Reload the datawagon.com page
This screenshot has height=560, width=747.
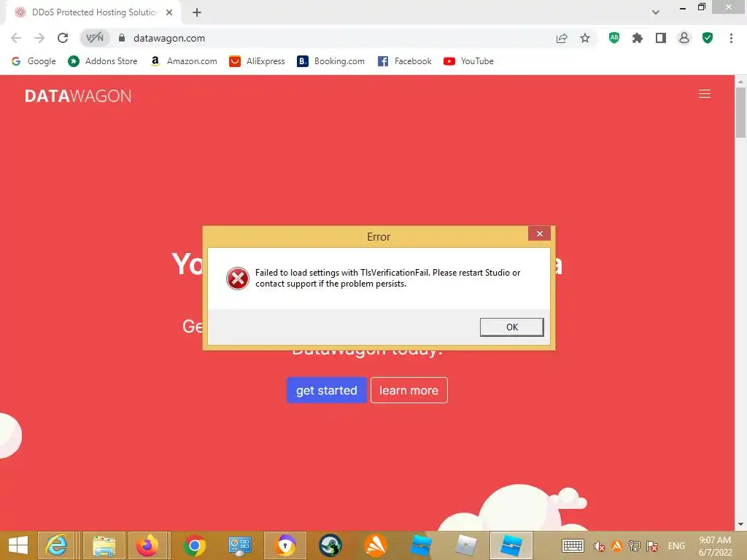[63, 38]
